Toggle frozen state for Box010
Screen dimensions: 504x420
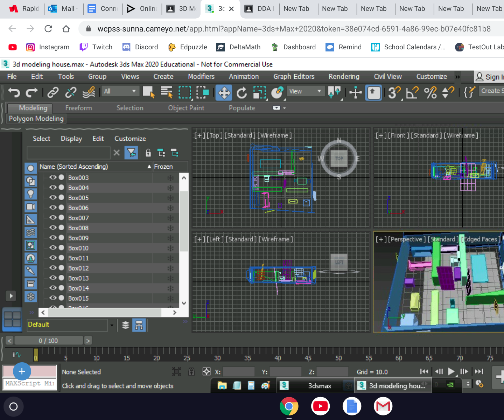click(x=170, y=248)
